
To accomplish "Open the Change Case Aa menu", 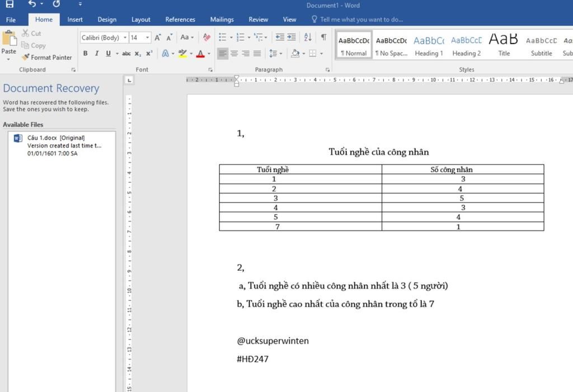I will click(187, 37).
